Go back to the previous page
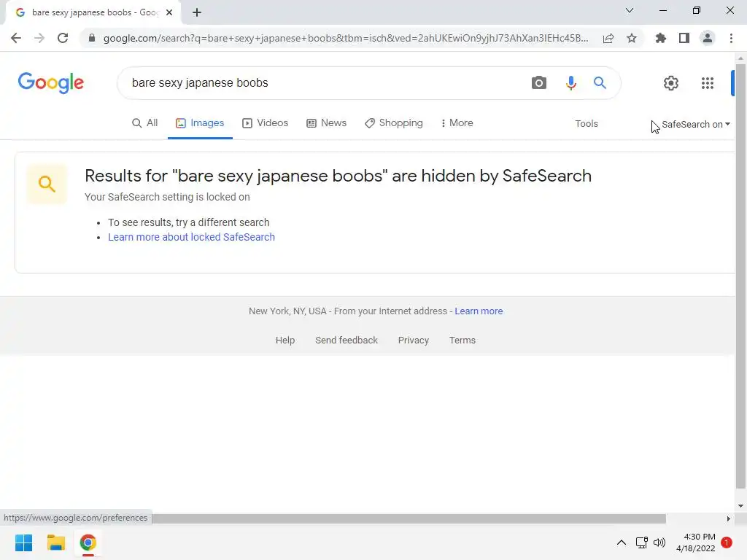747x560 pixels. point(16,38)
